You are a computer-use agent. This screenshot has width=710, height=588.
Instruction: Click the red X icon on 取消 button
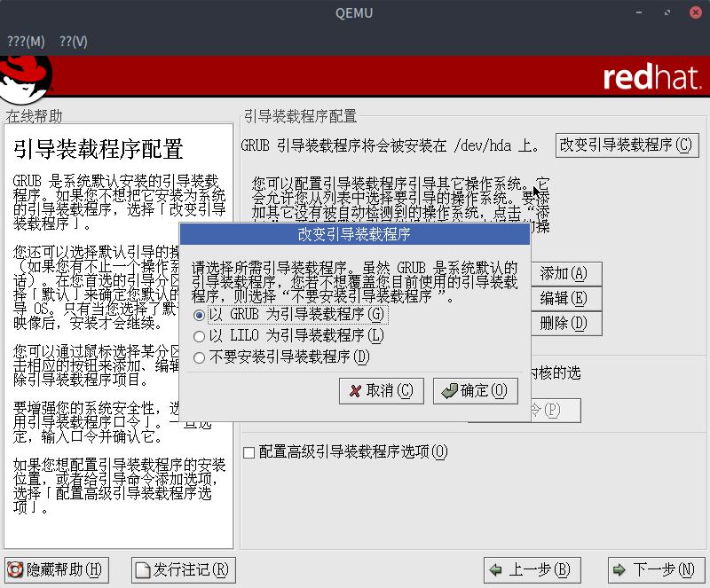356,391
